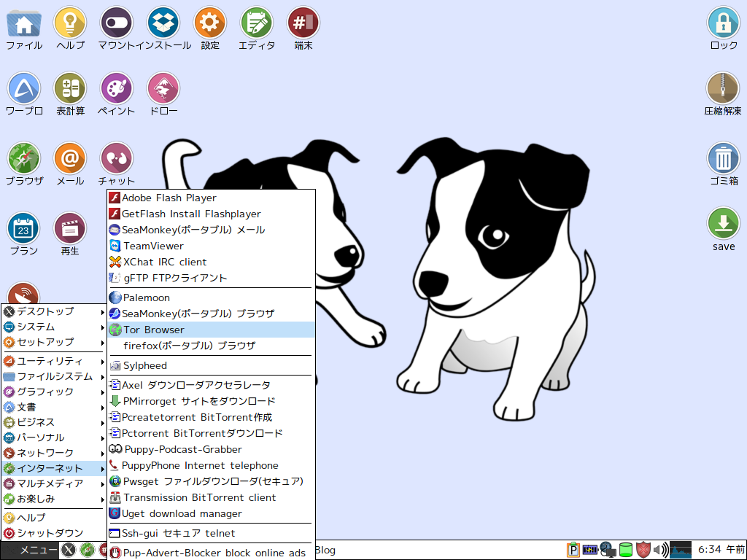
Task: Expand the お楽しみ submenu
Action: 53,499
